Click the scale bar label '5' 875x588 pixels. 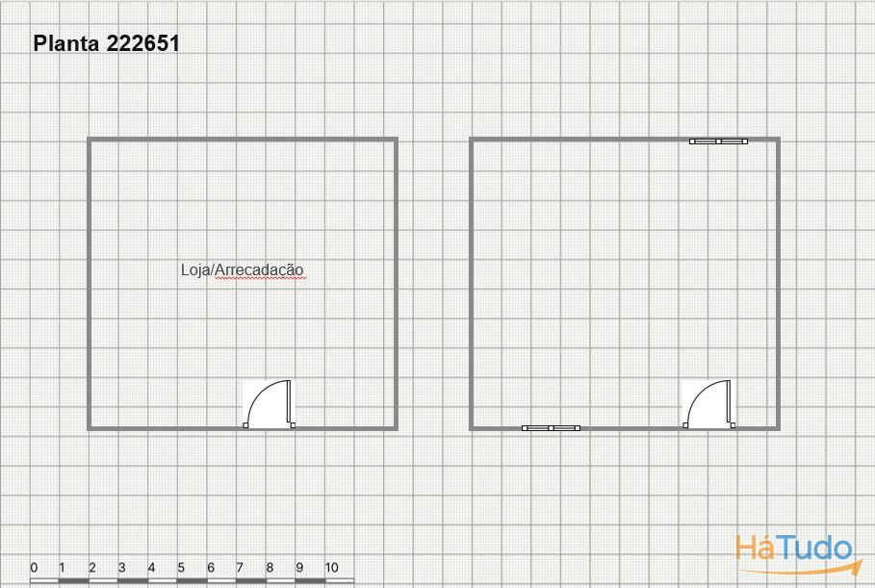[x=181, y=568]
